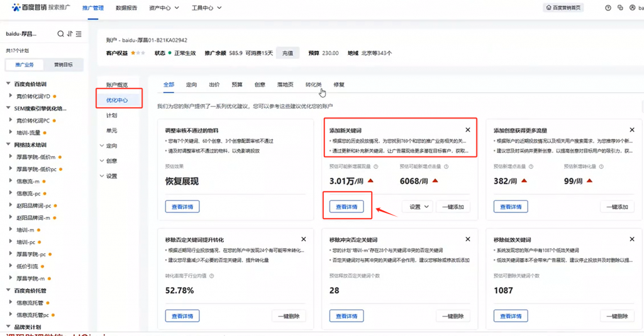Expand the 定向 section in side menu
Viewport: 644px width, 336px height.
(x=102, y=146)
